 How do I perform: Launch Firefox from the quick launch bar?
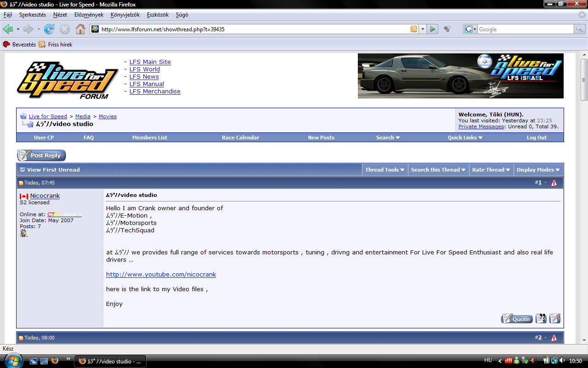point(55,361)
